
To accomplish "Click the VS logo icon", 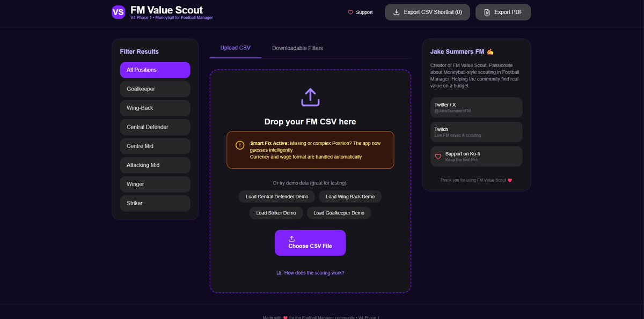I will [119, 12].
